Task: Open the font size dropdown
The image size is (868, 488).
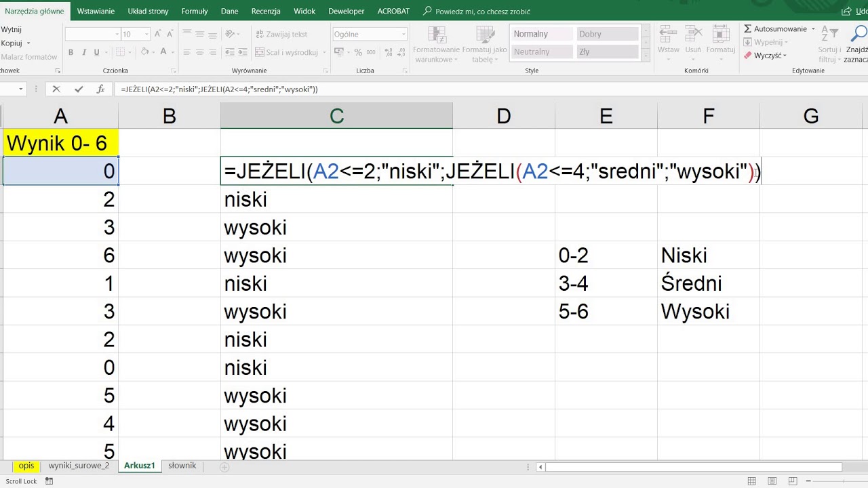Action: tap(146, 34)
